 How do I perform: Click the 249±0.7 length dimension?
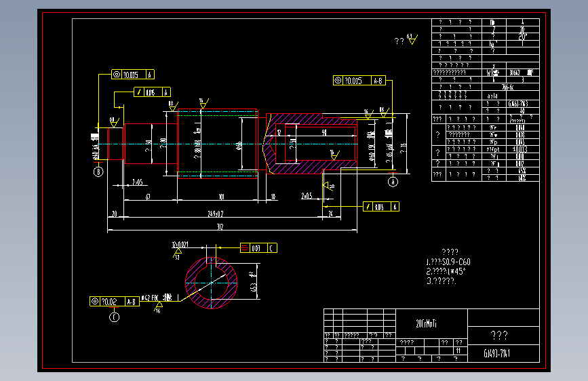coord(216,214)
